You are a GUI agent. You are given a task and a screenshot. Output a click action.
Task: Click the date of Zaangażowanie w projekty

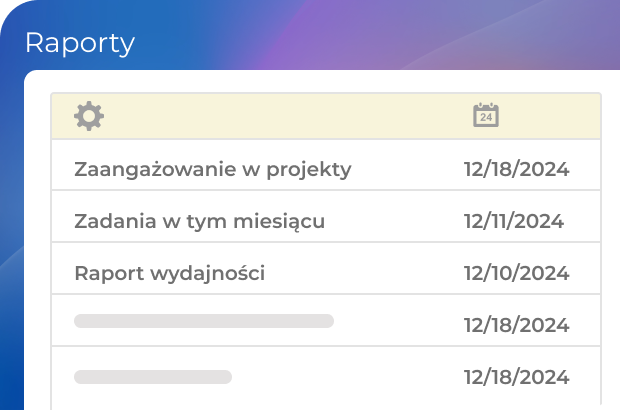(x=516, y=169)
